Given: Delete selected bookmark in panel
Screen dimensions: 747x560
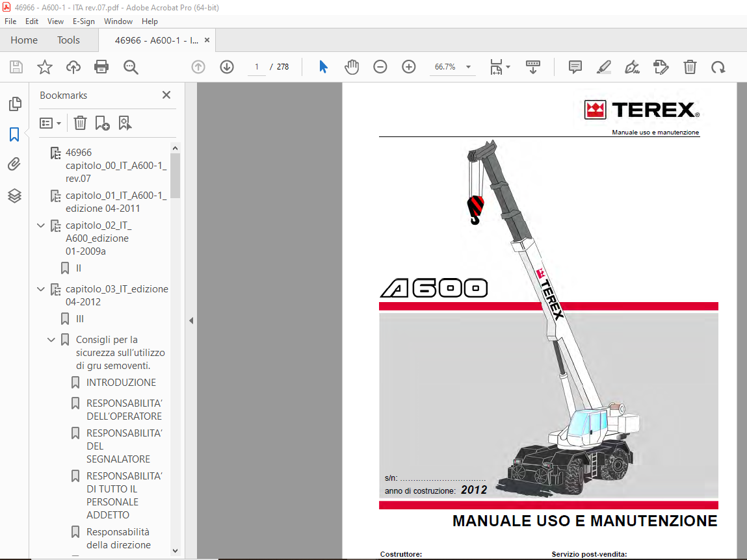Looking at the screenshot, I should click(80, 123).
